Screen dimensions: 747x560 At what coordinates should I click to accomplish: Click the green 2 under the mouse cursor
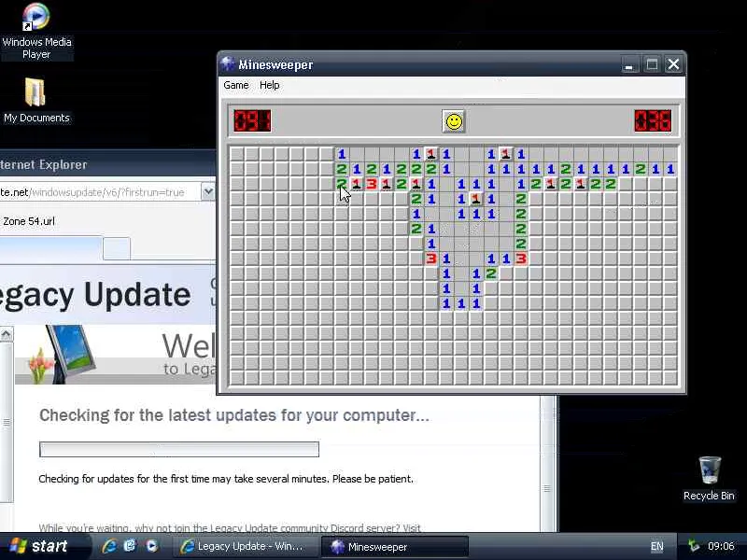point(342,184)
